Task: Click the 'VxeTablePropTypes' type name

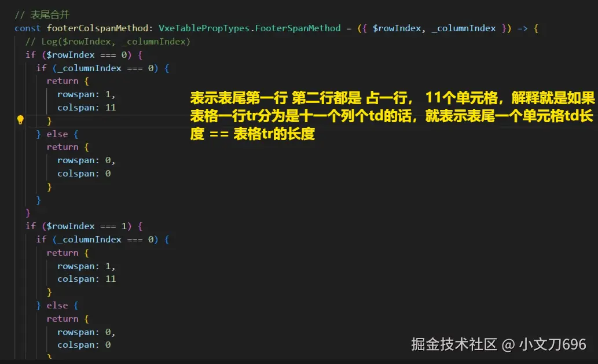Action: coord(204,28)
